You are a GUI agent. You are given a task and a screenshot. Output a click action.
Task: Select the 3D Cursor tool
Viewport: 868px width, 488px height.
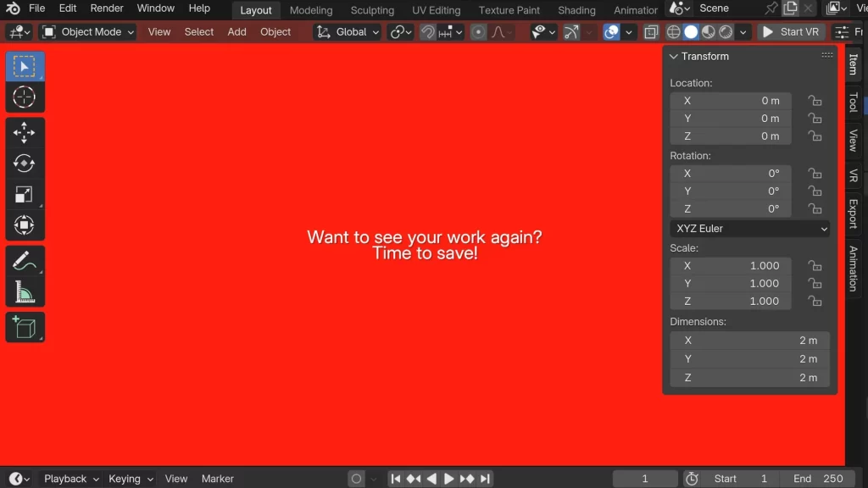click(x=25, y=97)
